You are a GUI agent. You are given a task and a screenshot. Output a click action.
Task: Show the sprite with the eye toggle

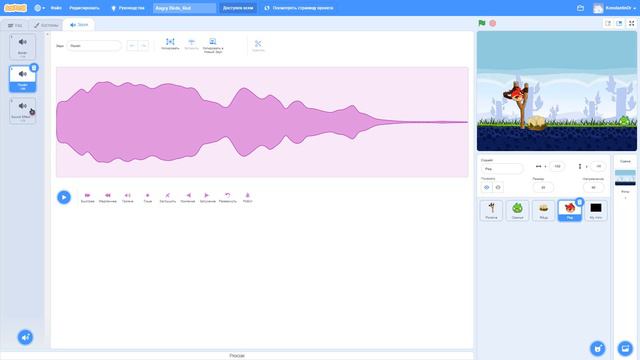487,187
